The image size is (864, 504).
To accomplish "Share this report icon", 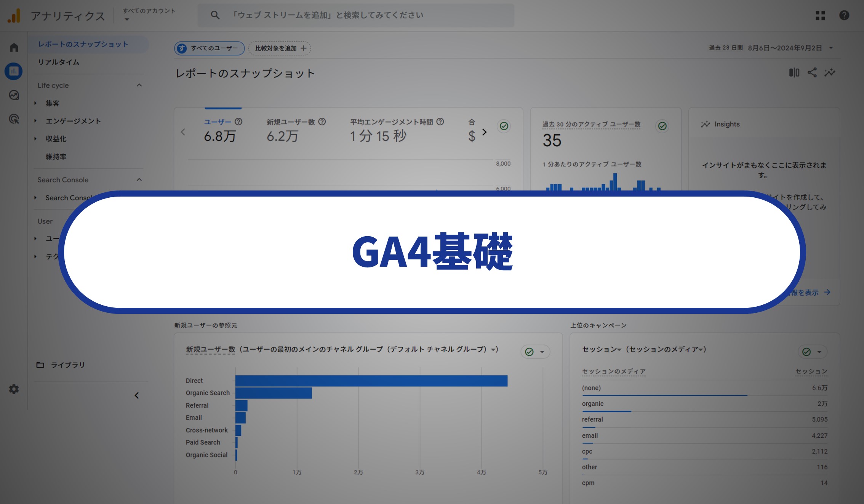I will (812, 72).
